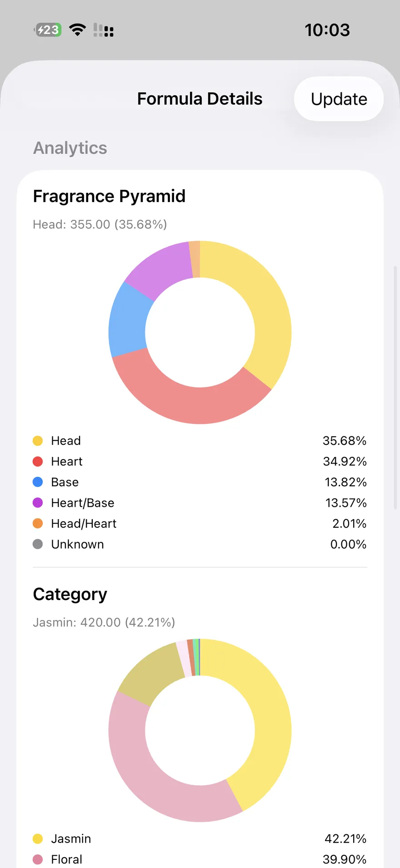Tap the Update button
400x868 pixels.
pyautogui.click(x=339, y=99)
